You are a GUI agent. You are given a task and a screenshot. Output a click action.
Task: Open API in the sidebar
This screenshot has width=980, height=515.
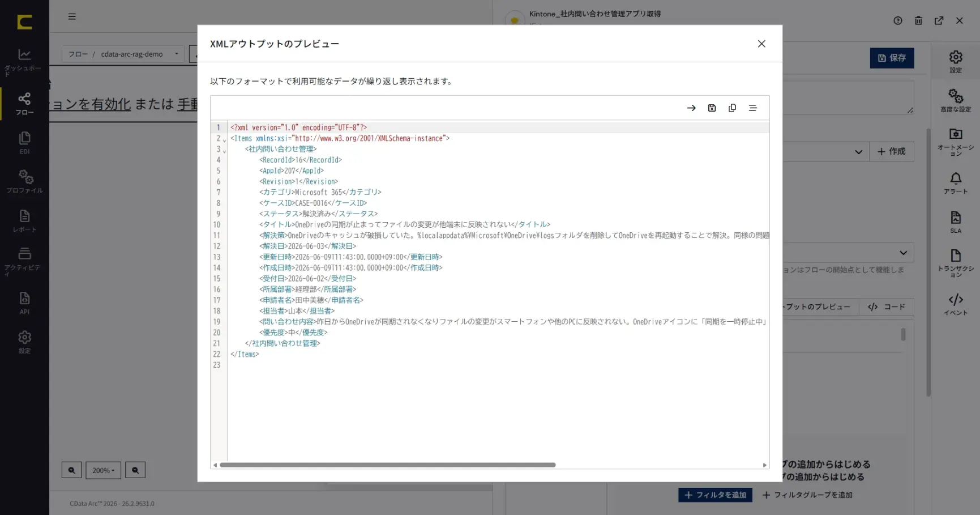(x=24, y=303)
